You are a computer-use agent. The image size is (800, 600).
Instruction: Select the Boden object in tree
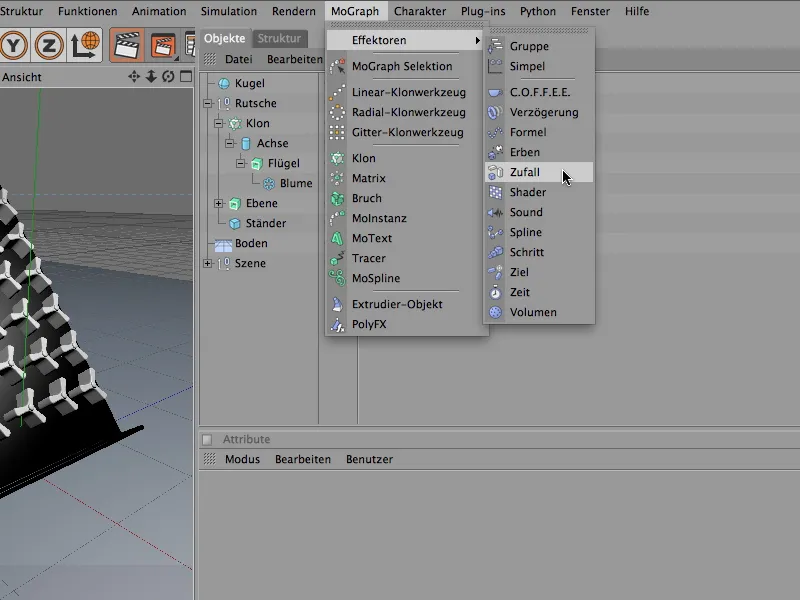(x=250, y=244)
